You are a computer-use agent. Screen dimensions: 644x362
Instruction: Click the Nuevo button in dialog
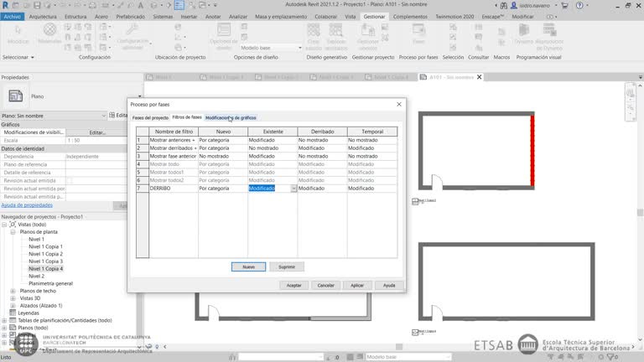248,266
